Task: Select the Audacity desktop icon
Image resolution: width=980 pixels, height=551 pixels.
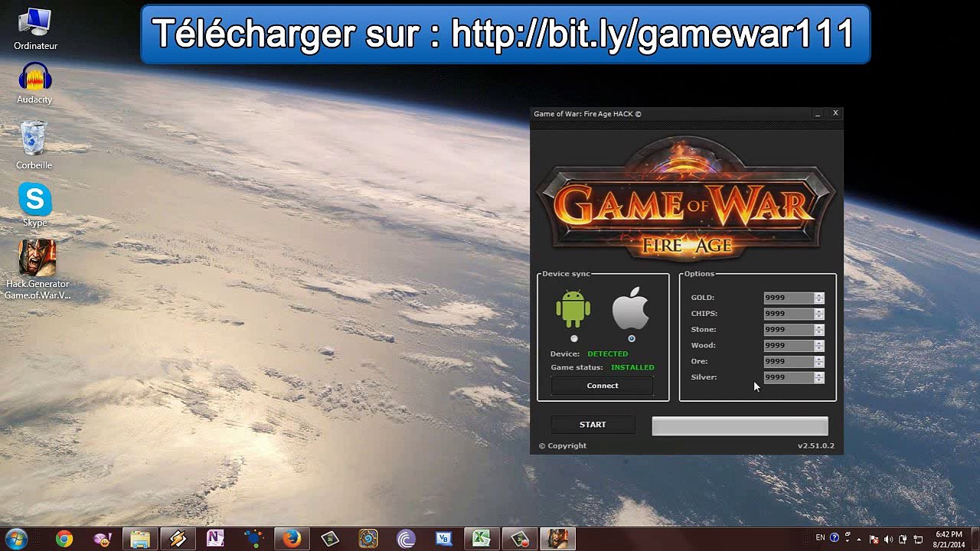Action: (34, 83)
